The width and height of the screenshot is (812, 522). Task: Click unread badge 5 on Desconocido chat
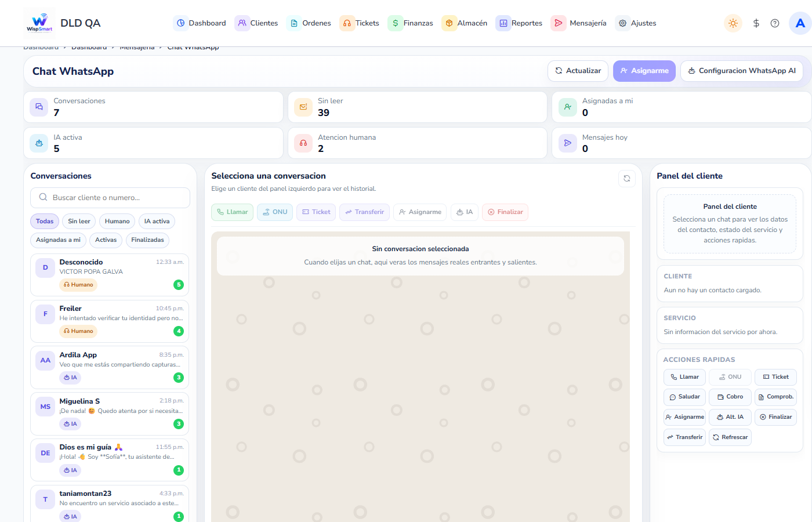[179, 285]
